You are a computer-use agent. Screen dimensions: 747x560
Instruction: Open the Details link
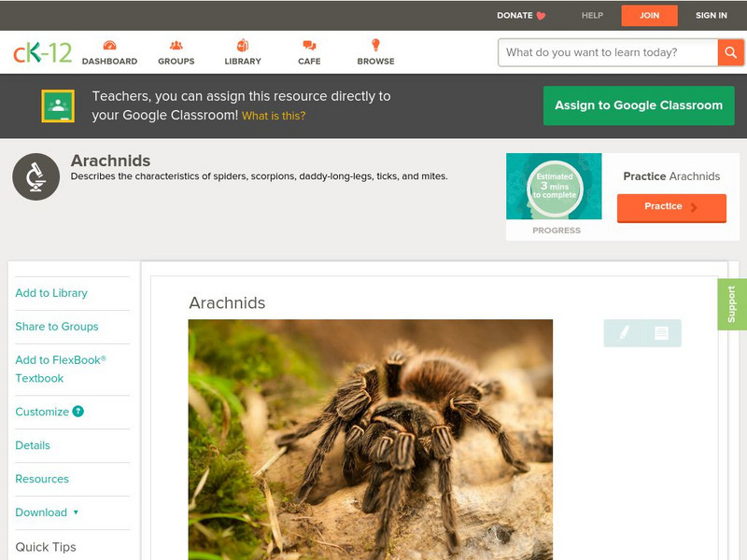(33, 445)
